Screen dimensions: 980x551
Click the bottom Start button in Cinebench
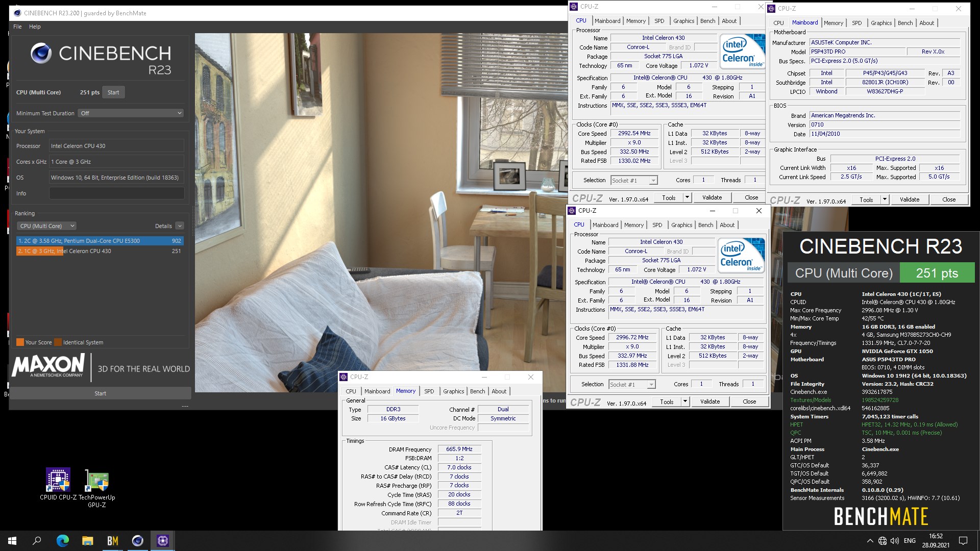[x=100, y=393]
